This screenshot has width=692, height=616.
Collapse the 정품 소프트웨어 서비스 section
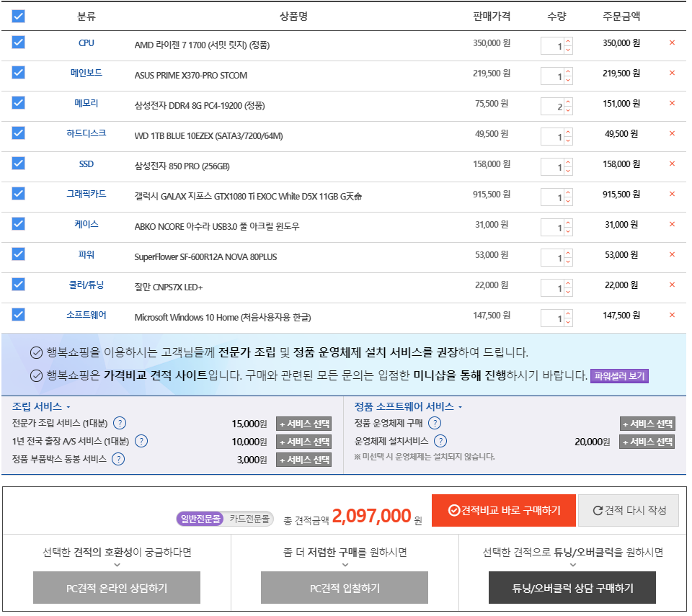pos(410,409)
